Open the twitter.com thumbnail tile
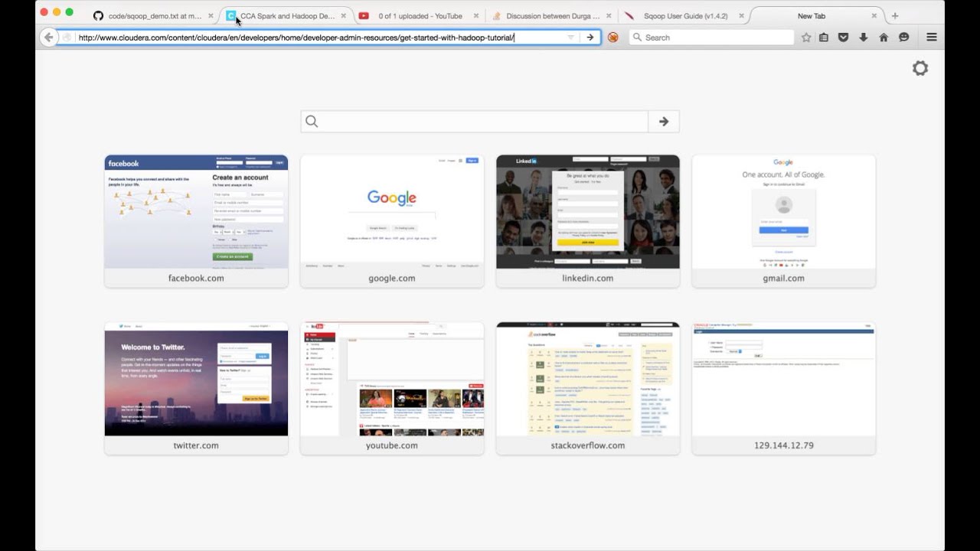 [x=196, y=388]
